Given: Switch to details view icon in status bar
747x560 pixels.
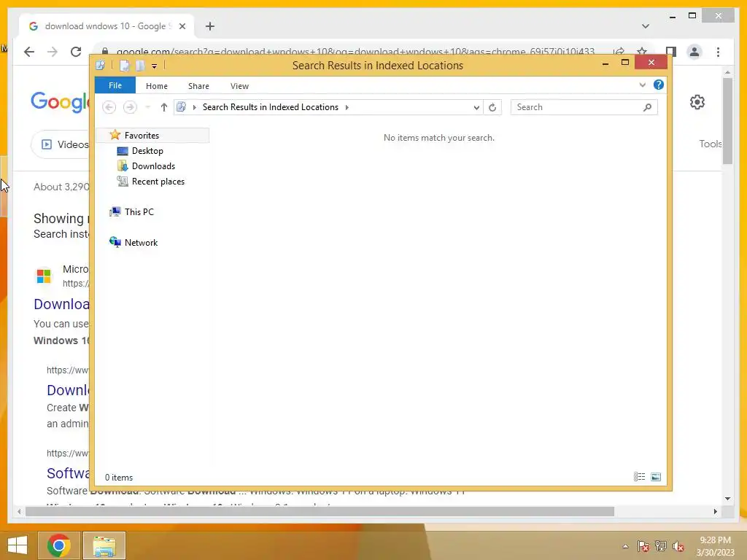Looking at the screenshot, I should 639,477.
